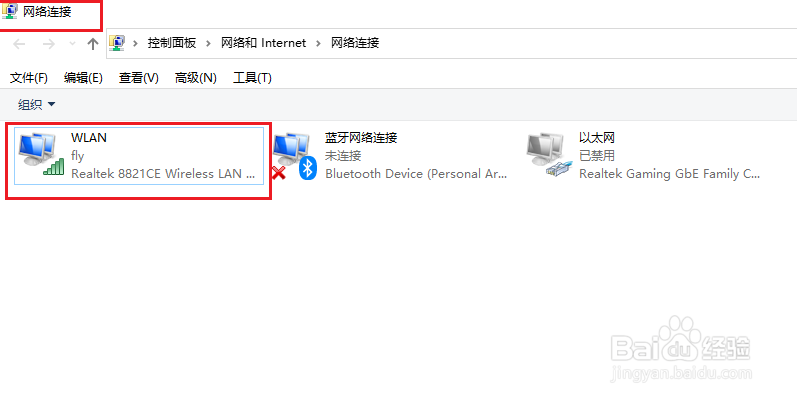This screenshot has width=797, height=401.
Task: Click the 网络连接 breadcrumb segment
Action: click(x=355, y=43)
